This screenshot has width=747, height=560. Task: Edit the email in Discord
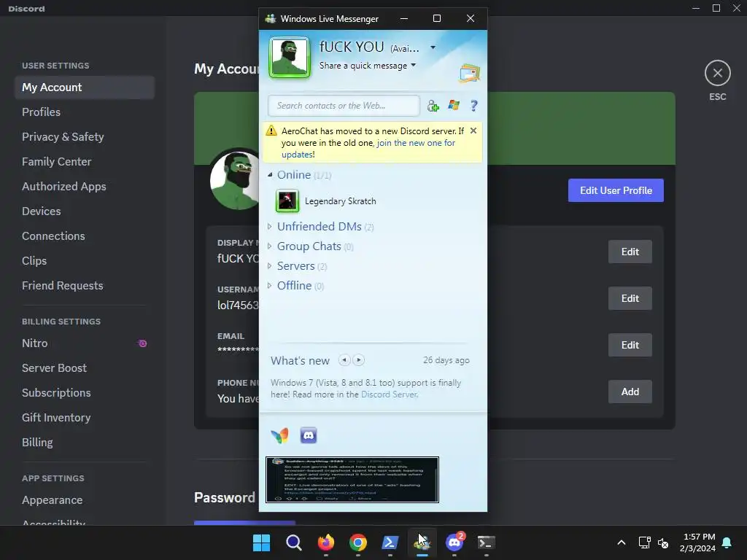click(630, 345)
